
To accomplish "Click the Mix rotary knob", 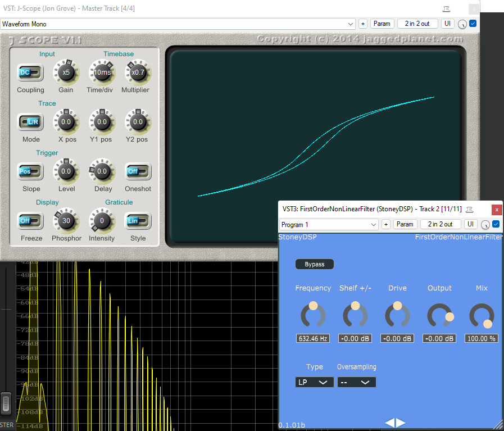I will [482, 315].
